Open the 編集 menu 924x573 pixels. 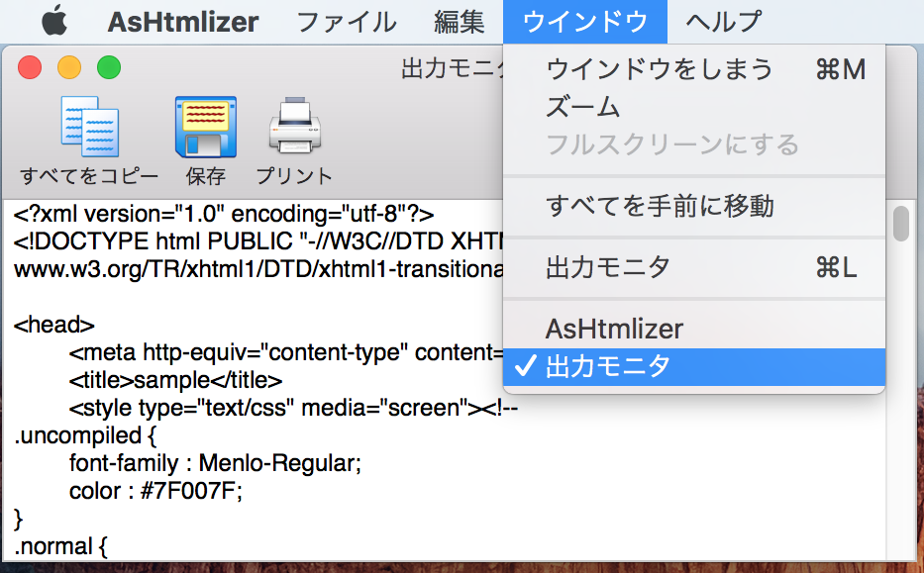tap(460, 21)
